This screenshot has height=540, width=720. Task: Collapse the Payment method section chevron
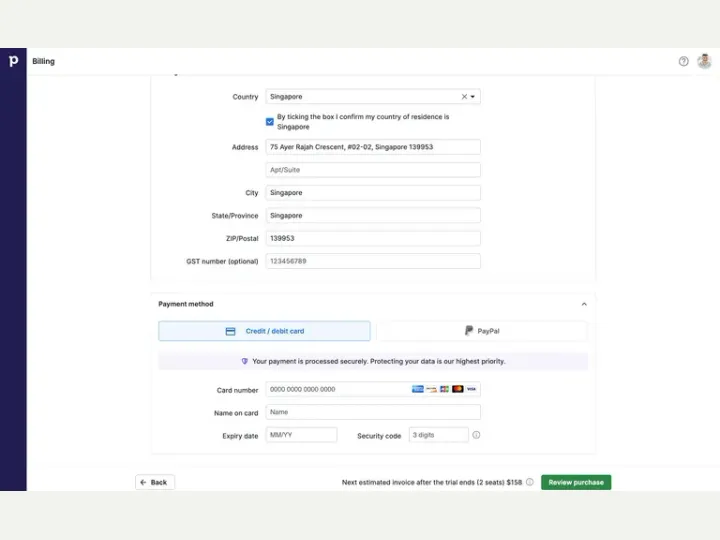[584, 304]
